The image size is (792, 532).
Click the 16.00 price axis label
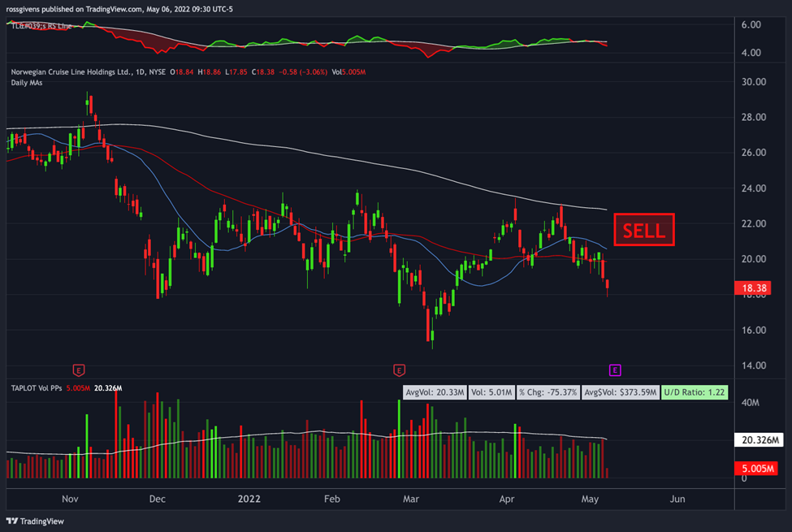click(x=754, y=331)
